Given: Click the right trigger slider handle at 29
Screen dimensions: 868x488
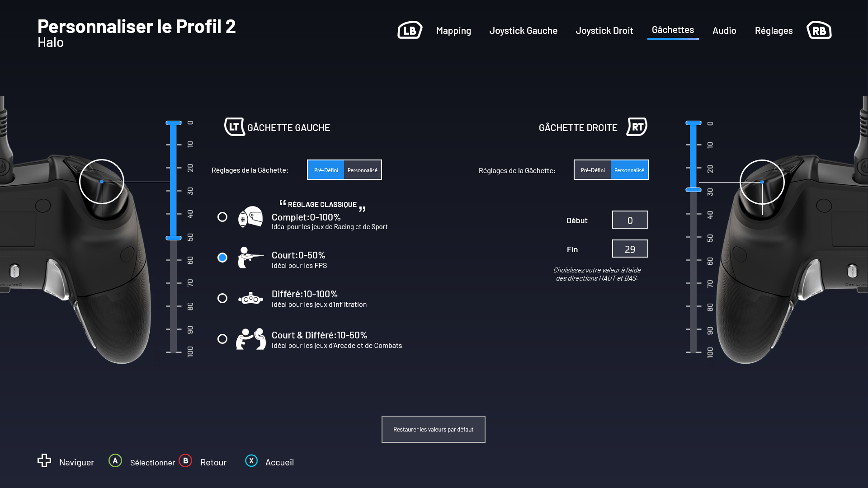Looking at the screenshot, I should click(693, 190).
